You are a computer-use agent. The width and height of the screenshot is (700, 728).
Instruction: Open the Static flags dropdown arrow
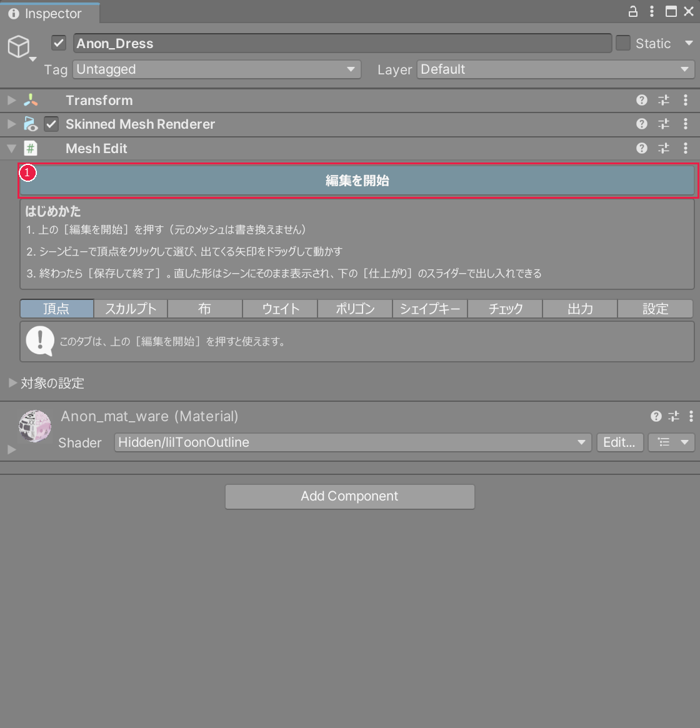(689, 43)
